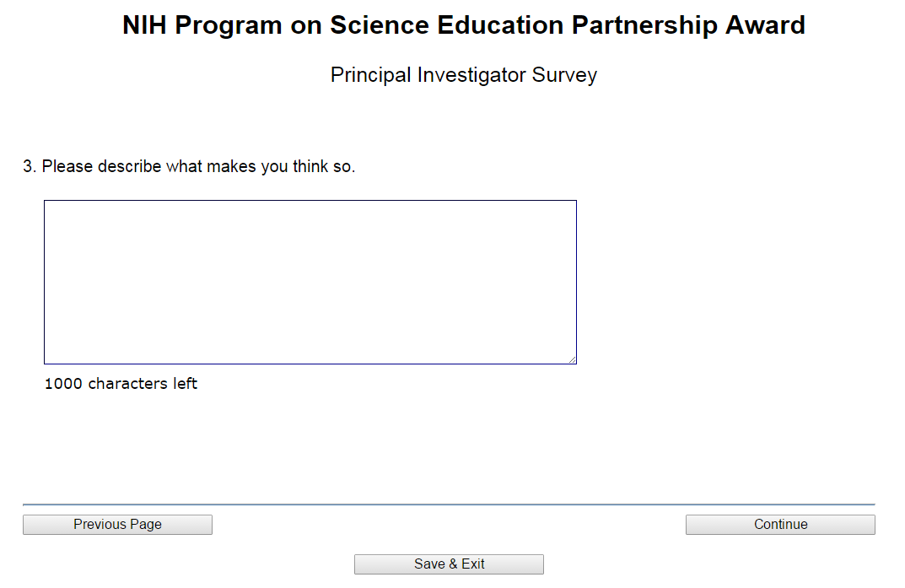This screenshot has width=905, height=588.
Task: Focus the question 3 answer text box
Action: (310, 282)
